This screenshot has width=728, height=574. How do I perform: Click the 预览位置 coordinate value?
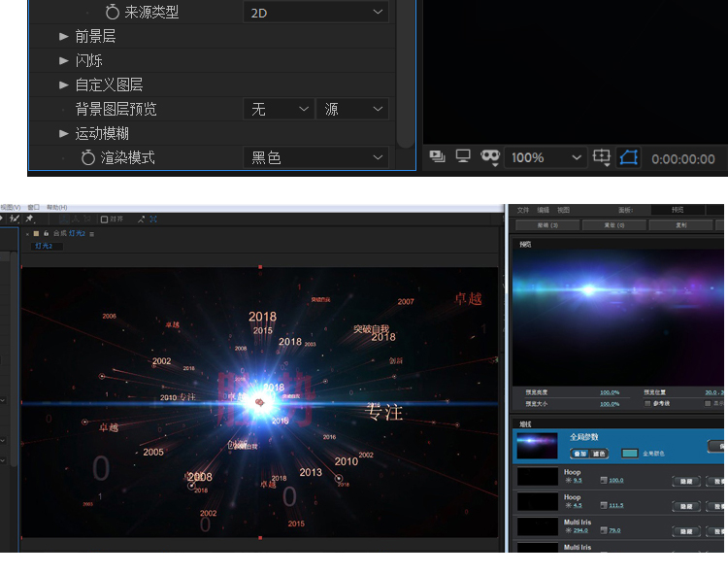point(714,392)
